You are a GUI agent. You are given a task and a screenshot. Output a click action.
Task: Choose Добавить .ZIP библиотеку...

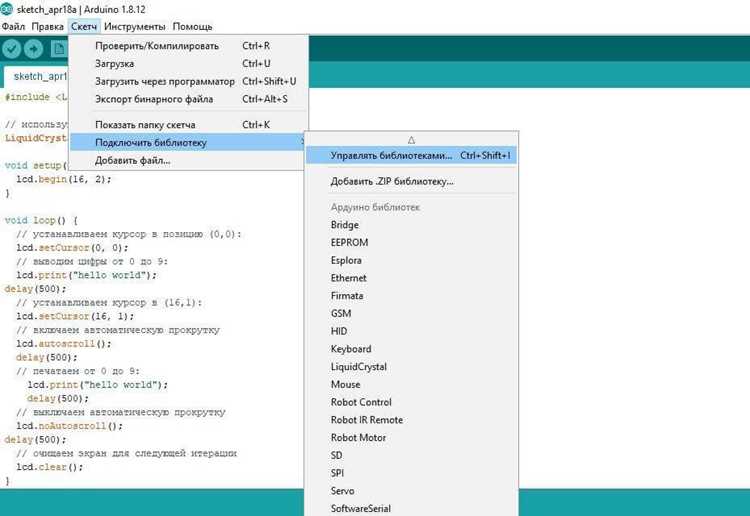pos(411,181)
